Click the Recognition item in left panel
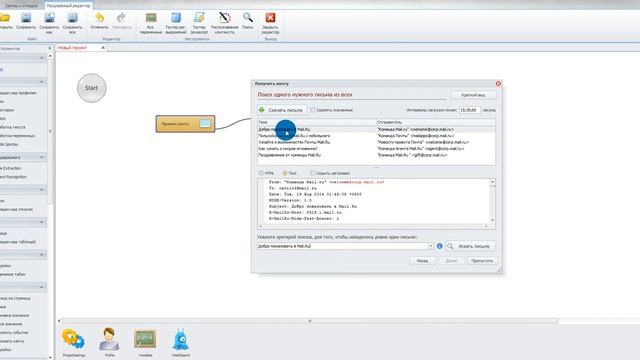The image size is (640, 360). 13,177
